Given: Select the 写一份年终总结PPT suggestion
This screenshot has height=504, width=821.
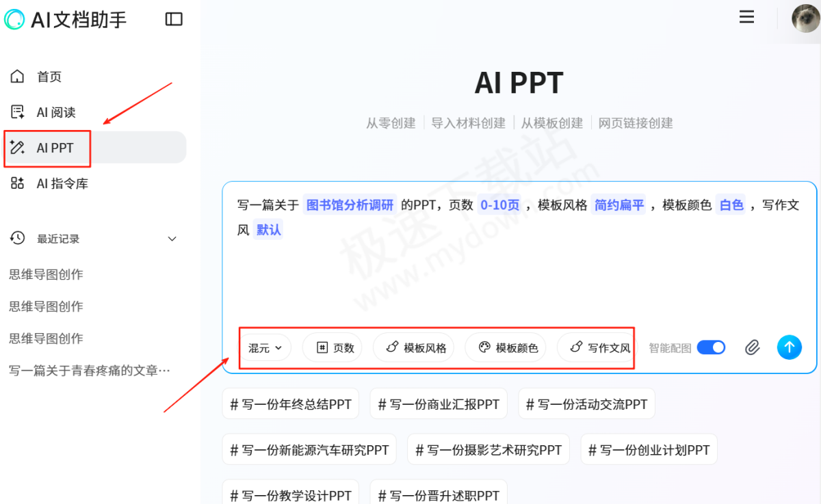Looking at the screenshot, I should point(290,403).
